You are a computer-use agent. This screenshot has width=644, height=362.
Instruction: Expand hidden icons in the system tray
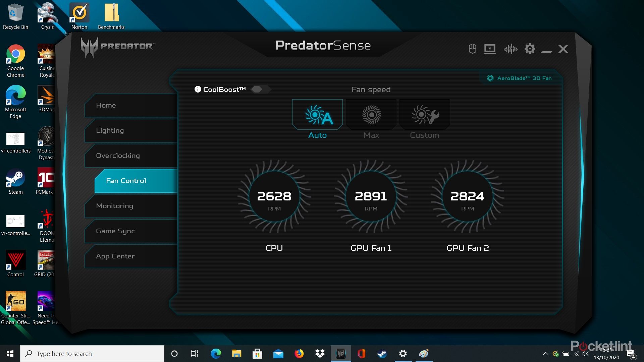point(546,353)
